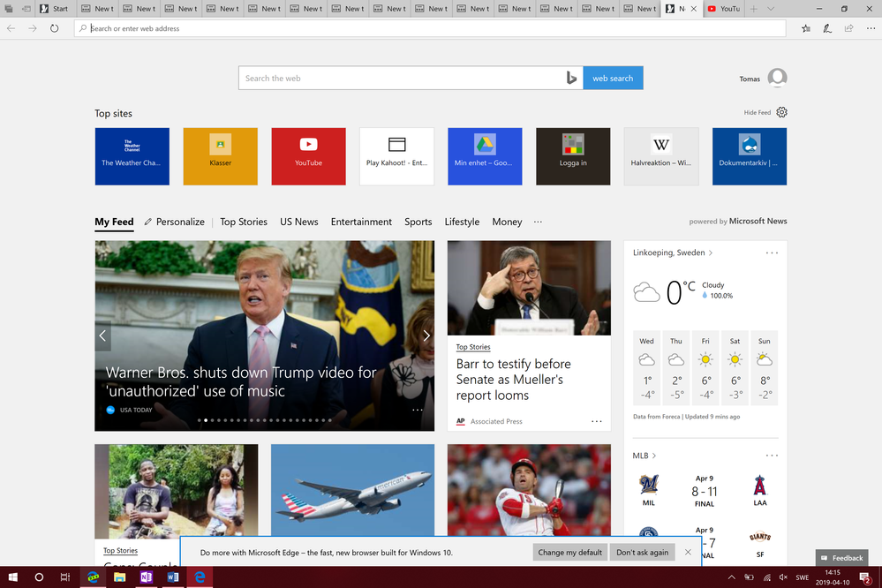This screenshot has height=588, width=882.
Task: Go to previous carousel slide arrow
Action: [103, 335]
